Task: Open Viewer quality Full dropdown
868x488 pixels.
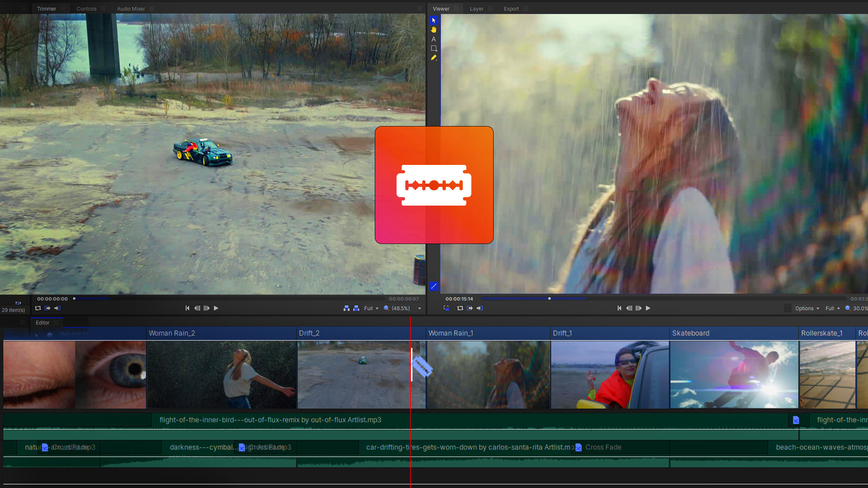Action: (832, 309)
